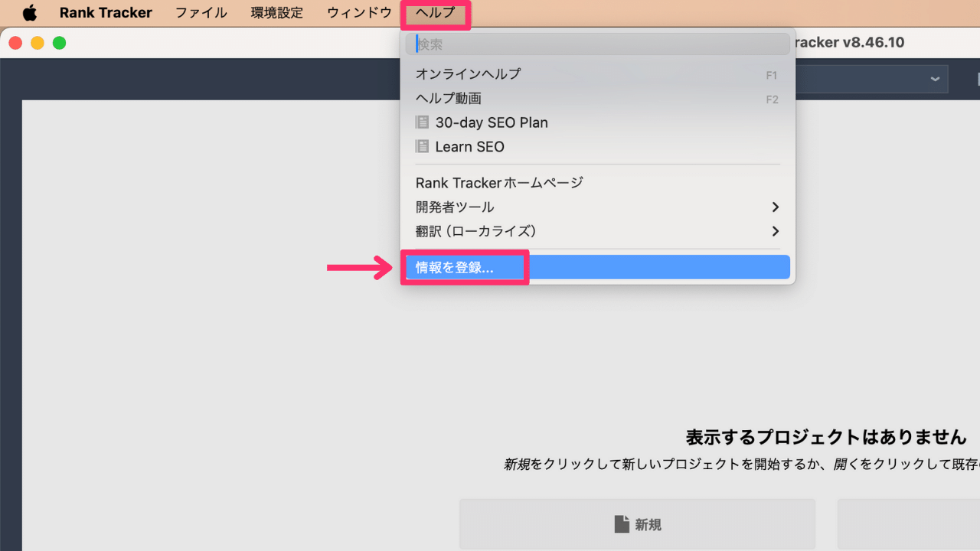Click the red close window button

[15, 43]
